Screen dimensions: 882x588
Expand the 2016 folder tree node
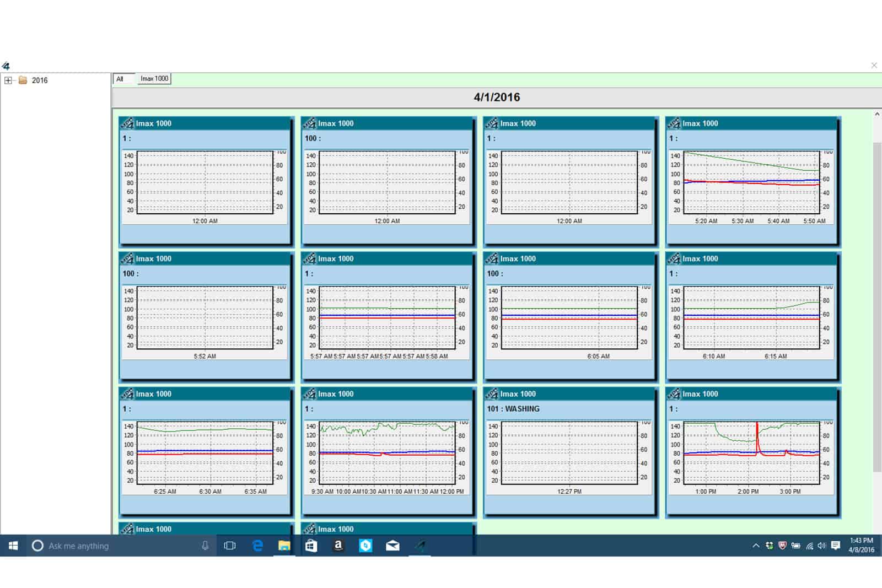click(x=8, y=80)
